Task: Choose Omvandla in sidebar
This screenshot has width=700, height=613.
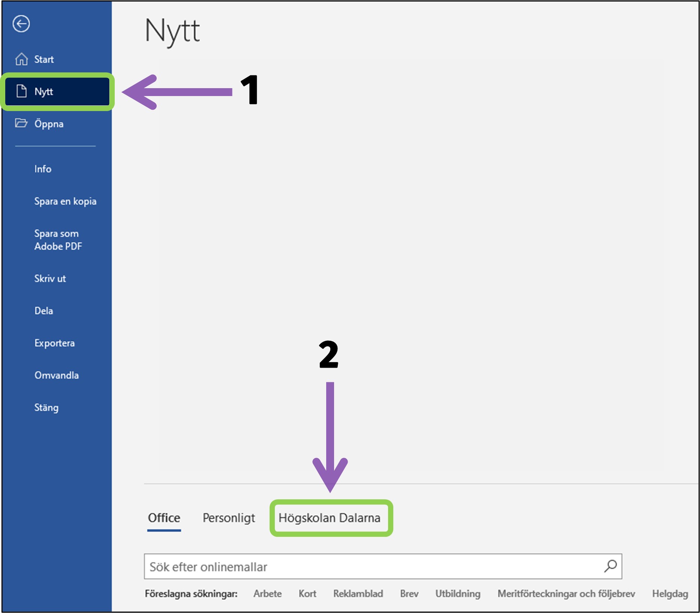Action: [57, 375]
